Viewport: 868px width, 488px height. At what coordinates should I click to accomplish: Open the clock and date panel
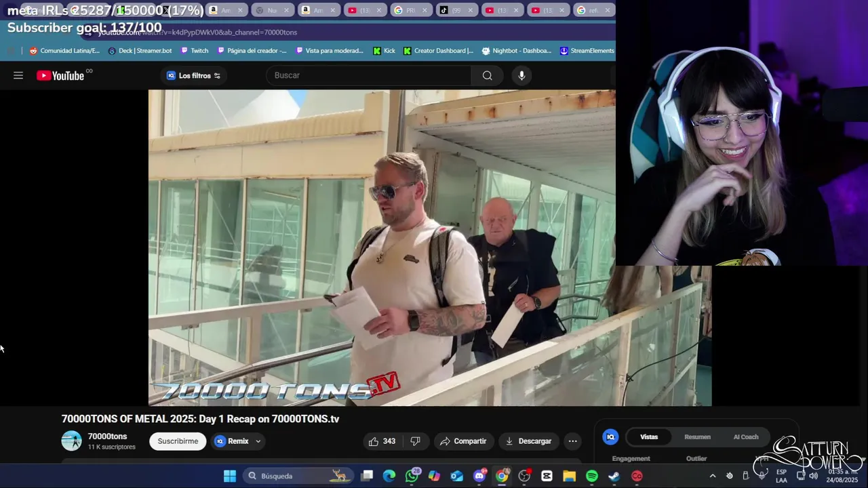click(842, 476)
